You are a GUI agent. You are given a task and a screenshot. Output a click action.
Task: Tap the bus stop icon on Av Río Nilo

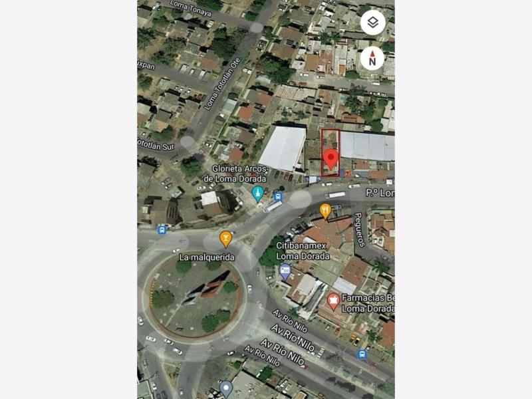click(x=362, y=354)
